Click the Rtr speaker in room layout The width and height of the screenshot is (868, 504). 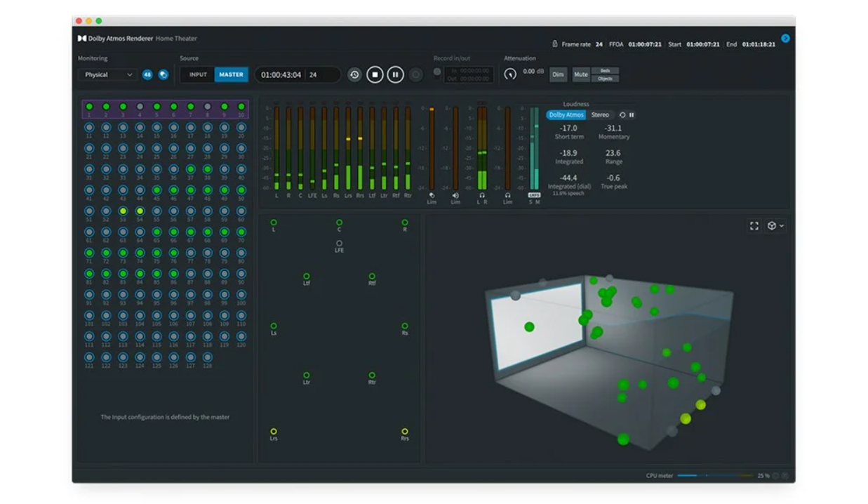point(372,376)
